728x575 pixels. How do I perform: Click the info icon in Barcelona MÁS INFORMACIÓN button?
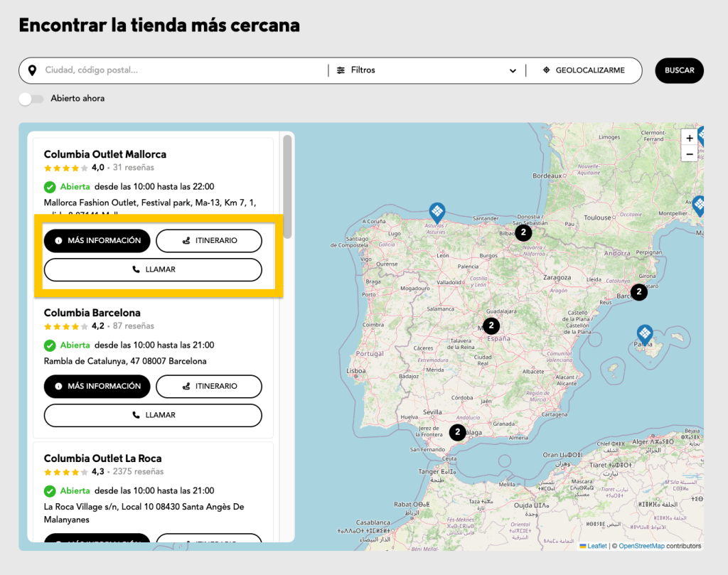pos(58,386)
